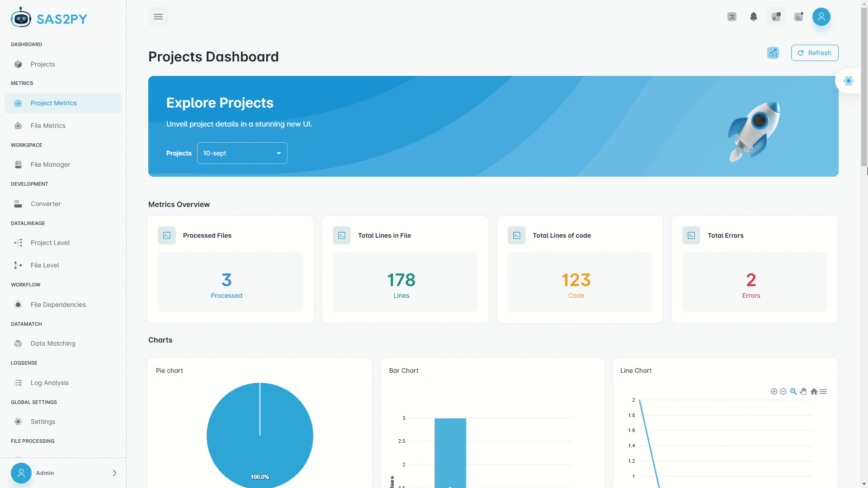Viewport: 868px width, 488px height.
Task: Open Log Analysis link in sidebar
Action: 50,383
